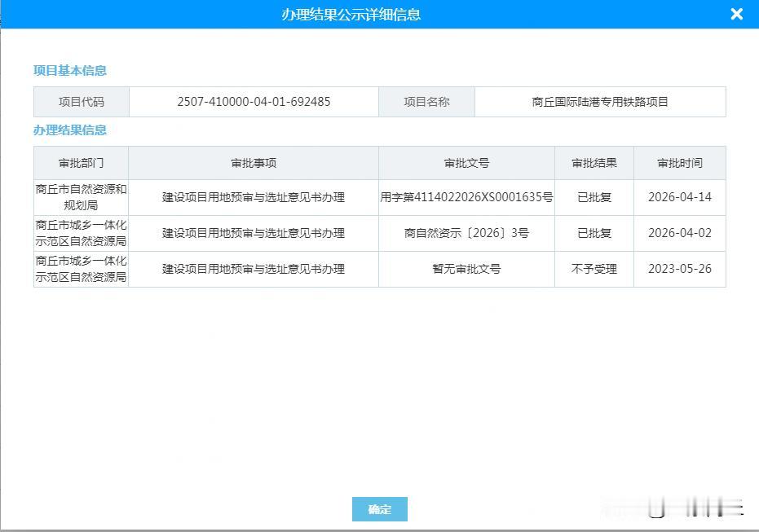Select the date 2026-04-14 in first row
This screenshot has height=532, width=759.
point(679,197)
